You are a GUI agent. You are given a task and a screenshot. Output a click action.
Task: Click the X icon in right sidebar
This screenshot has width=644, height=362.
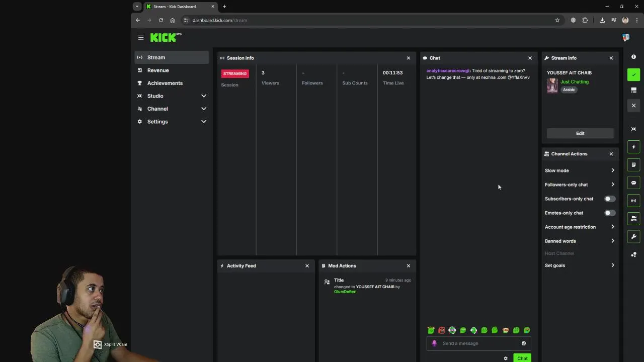(x=633, y=106)
